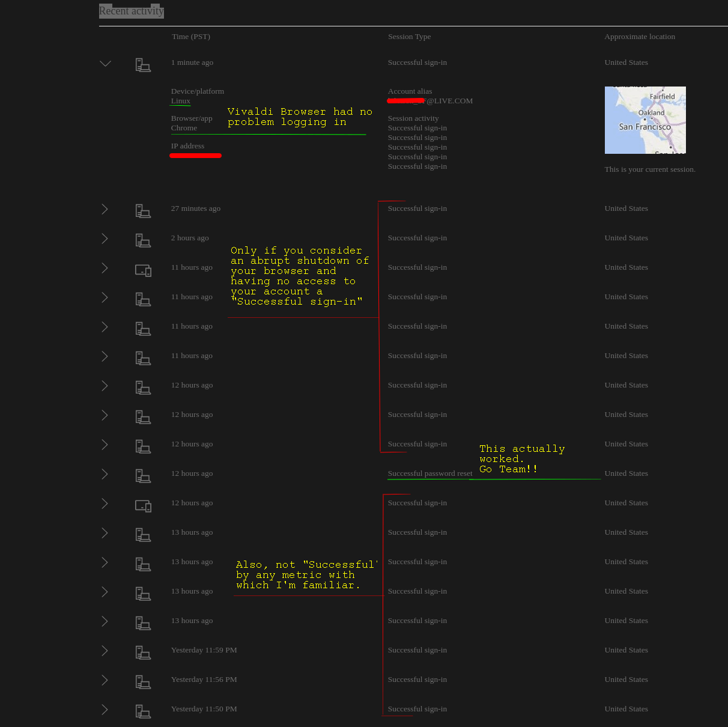Click 'United States' in the 27 minutes ago row
The width and height of the screenshot is (728, 727).
click(626, 208)
